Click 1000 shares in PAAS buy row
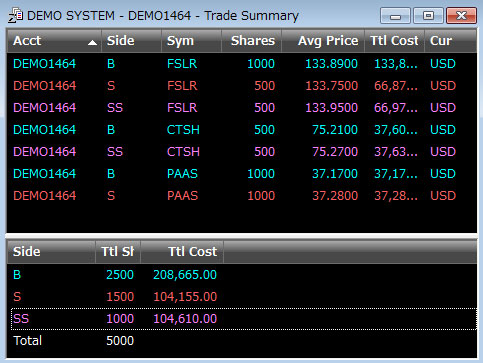Image resolution: width=483 pixels, height=363 pixels. [x=261, y=174]
